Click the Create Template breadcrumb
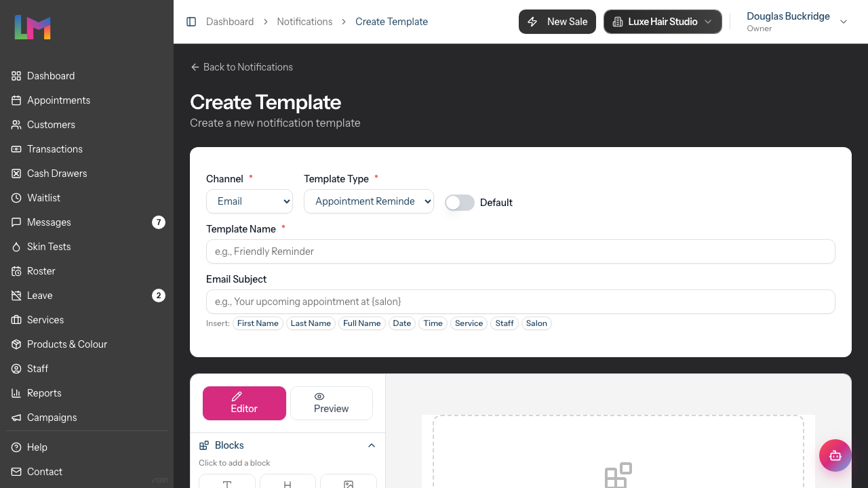 pos(392,22)
